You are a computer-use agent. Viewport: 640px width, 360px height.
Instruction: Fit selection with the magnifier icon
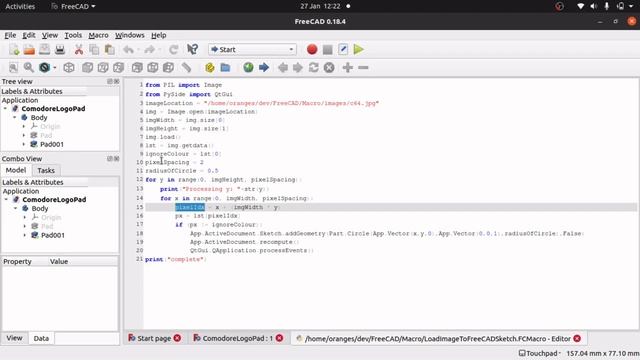[29, 67]
